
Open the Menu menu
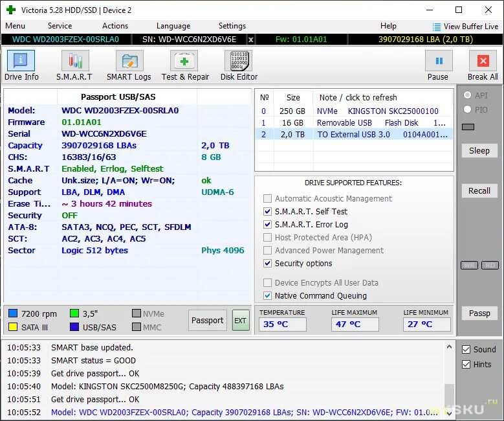[x=15, y=26]
